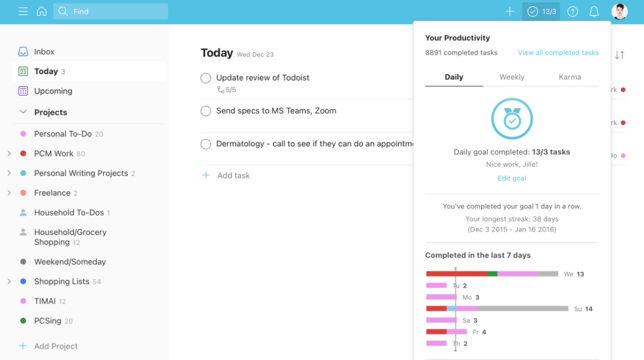
Task: Go to the home icon
Action: 42,11
